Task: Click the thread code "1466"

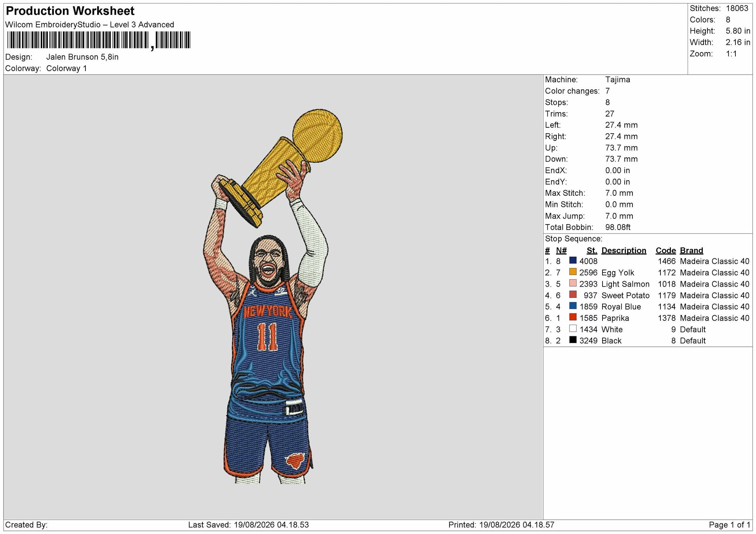Action: pos(667,261)
